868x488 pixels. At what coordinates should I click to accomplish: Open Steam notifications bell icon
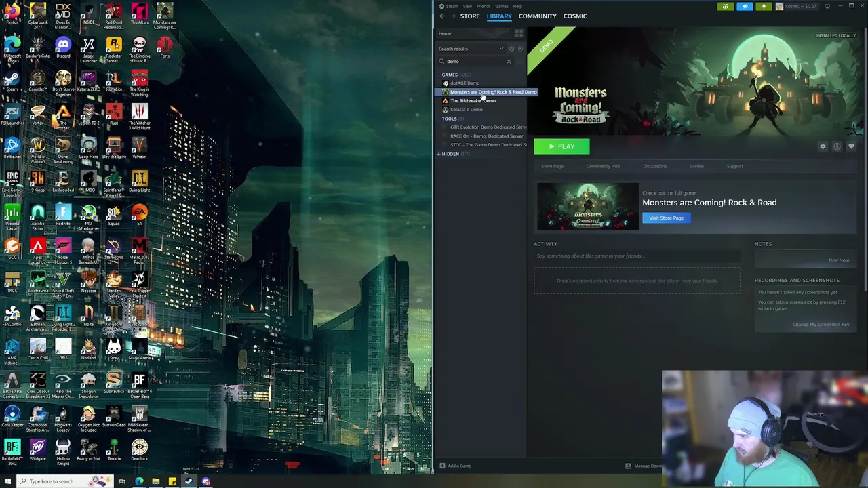pos(764,7)
